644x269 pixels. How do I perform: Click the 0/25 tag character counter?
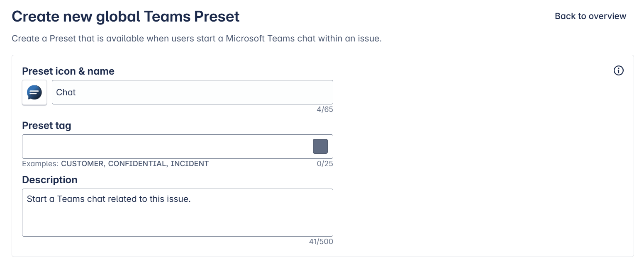(x=324, y=164)
